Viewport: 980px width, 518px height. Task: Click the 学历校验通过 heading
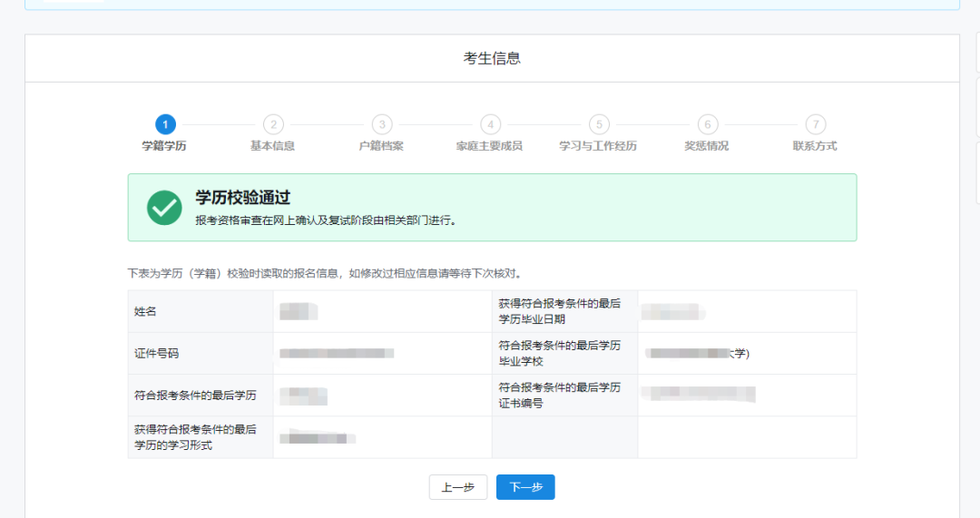point(243,198)
